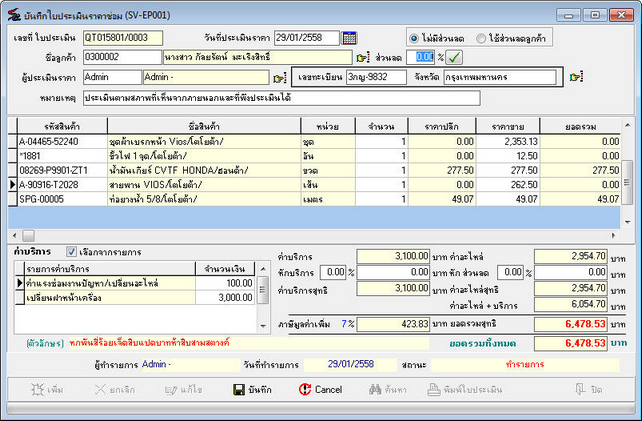This screenshot has width=642, height=421.
Task: Click the estimate number field QT015801/0003
Action: (x=123, y=38)
